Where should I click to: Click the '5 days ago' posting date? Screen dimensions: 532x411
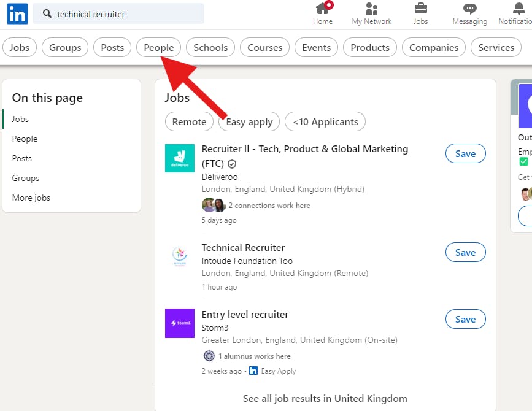[x=219, y=220]
